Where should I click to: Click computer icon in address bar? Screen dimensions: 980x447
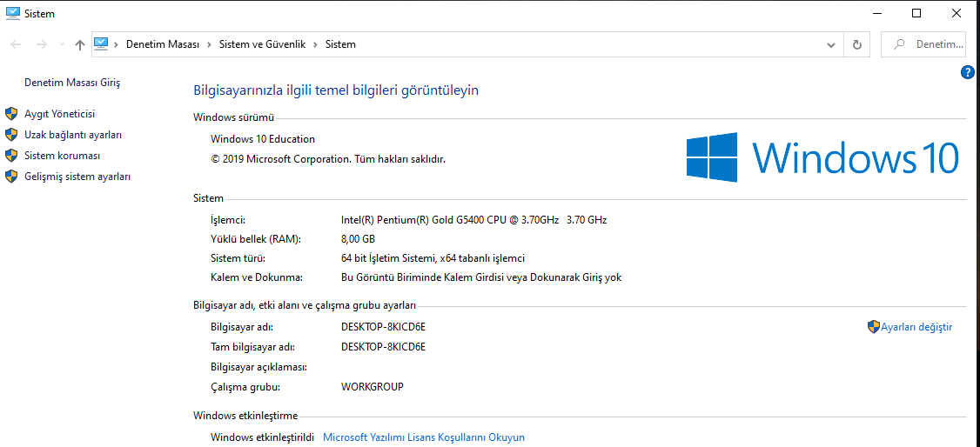(101, 43)
